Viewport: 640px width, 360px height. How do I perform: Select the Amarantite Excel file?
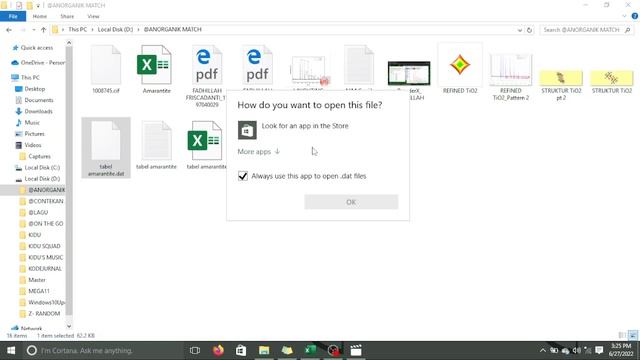[x=156, y=69]
